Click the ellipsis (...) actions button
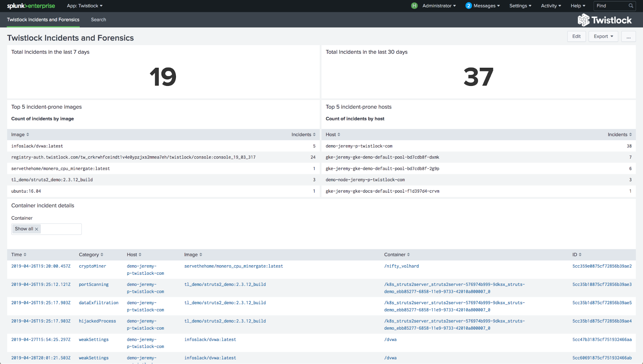This screenshot has width=643, height=364. point(628,36)
